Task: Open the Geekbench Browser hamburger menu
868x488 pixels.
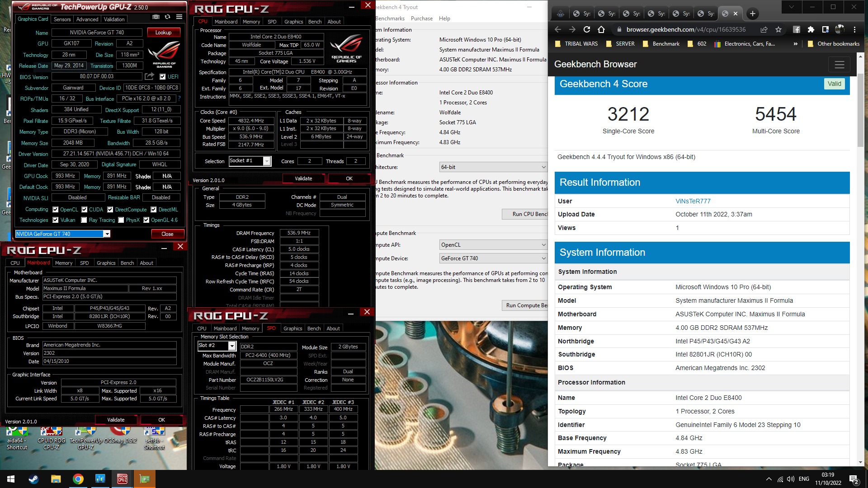Action: [840, 65]
